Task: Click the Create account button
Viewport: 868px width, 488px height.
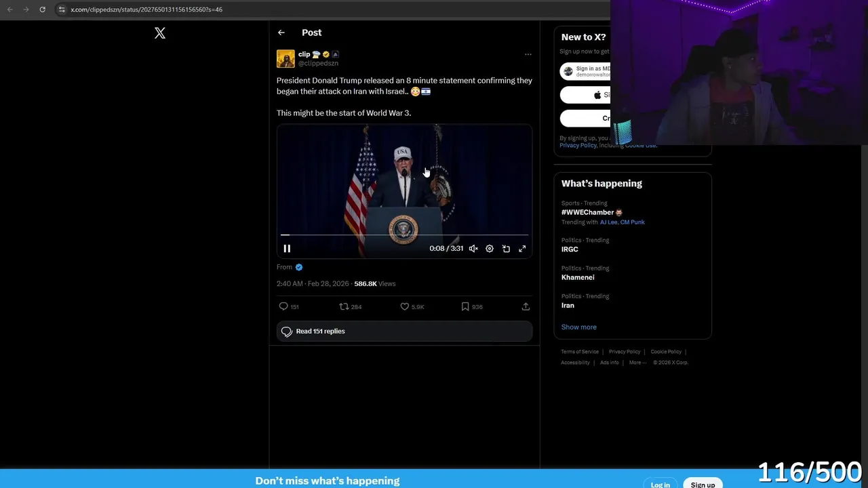Action: click(585, 118)
